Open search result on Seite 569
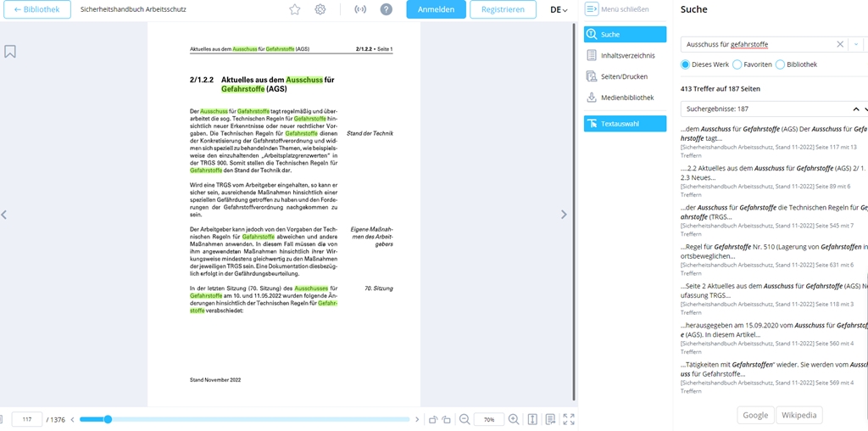The width and height of the screenshot is (868, 431). pyautogui.click(x=774, y=378)
